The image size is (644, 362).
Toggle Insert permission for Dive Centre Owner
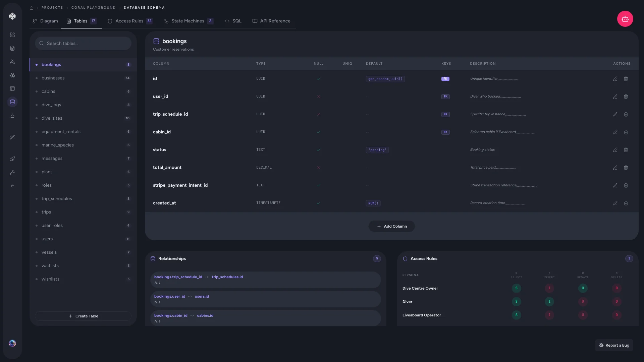tap(549, 288)
